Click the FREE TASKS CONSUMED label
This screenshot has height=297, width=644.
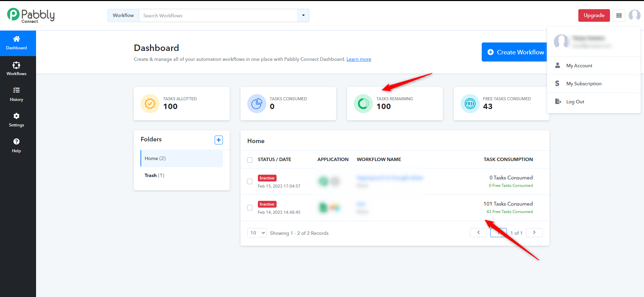click(507, 99)
